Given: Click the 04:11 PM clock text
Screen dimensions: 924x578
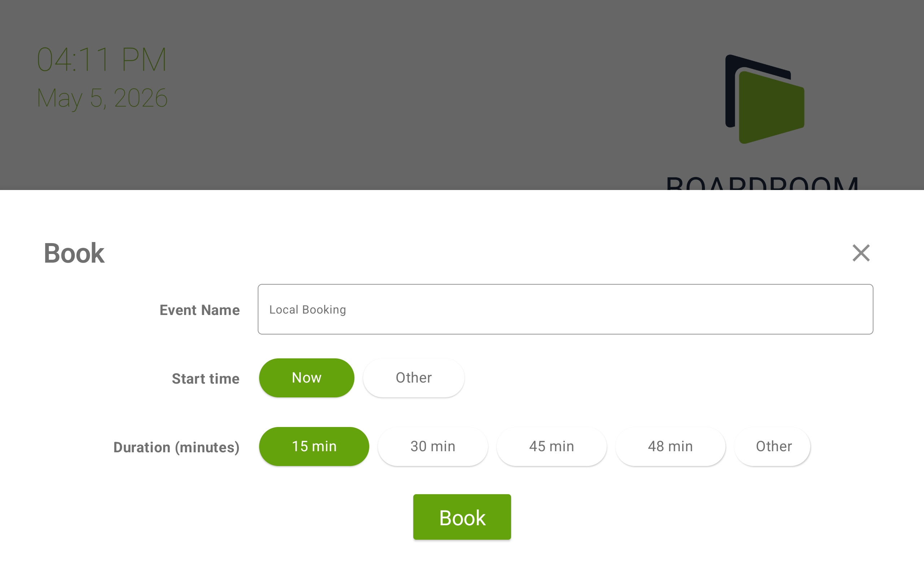Looking at the screenshot, I should 101,60.
